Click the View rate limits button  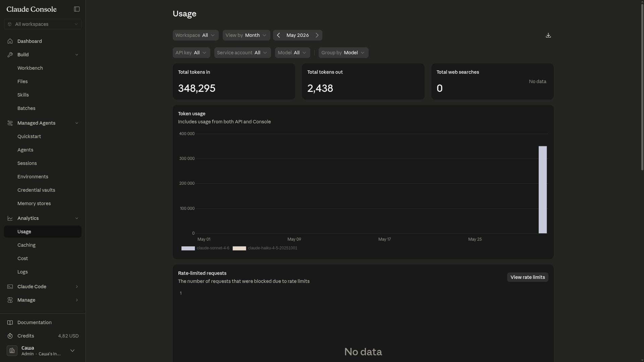click(x=528, y=277)
